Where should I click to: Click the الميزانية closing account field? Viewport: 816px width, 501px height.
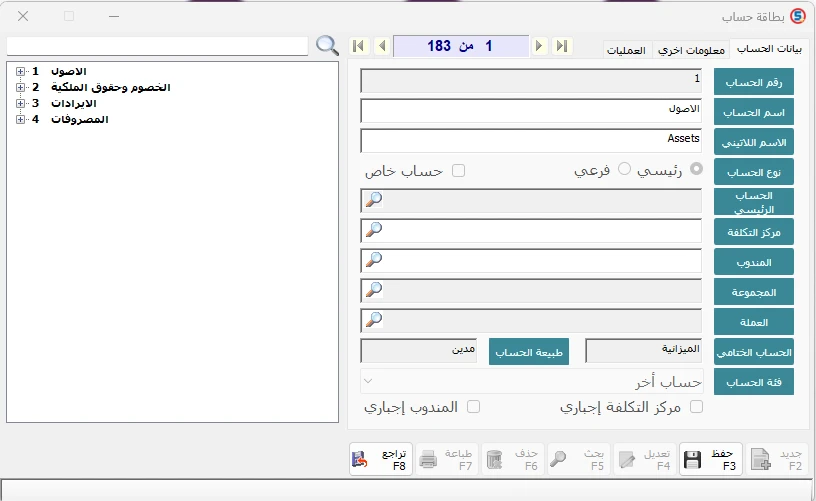click(x=643, y=351)
